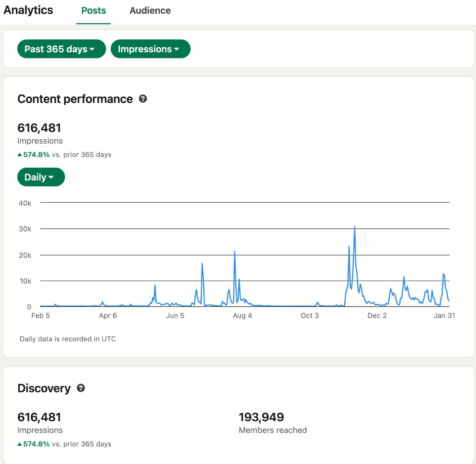Viewport: 476px width, 464px height.
Task: Click the Feb 5 axis label
Action: [x=40, y=316]
